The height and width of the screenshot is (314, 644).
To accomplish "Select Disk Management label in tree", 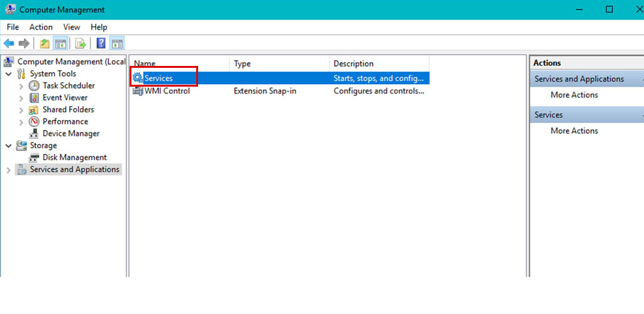I will [74, 158].
